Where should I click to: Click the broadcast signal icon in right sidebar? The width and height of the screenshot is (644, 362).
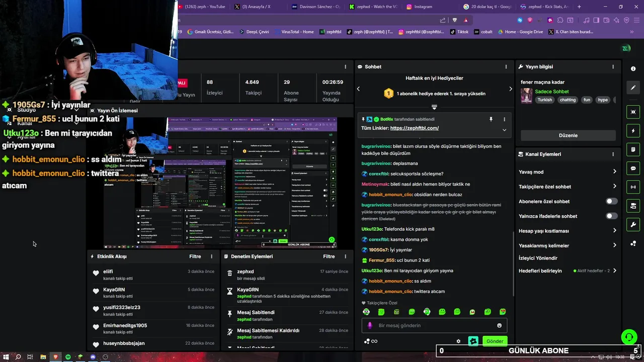[x=633, y=187]
